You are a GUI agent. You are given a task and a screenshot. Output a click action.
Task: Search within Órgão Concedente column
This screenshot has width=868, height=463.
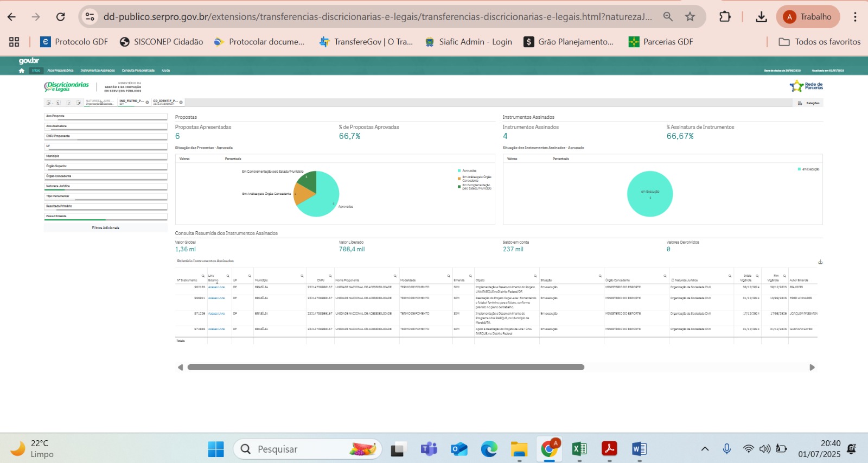coord(665,276)
